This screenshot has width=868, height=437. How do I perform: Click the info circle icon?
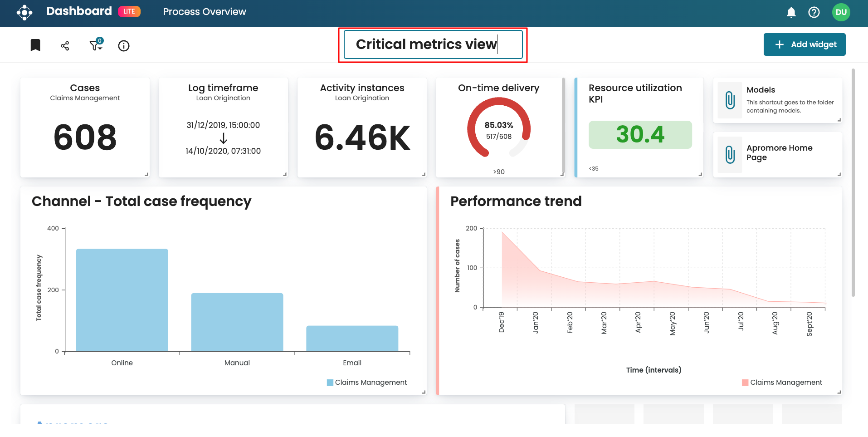coord(124,46)
